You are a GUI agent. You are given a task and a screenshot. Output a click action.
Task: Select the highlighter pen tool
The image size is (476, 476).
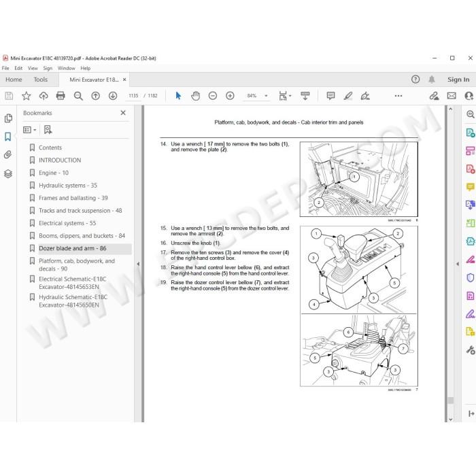pos(348,96)
